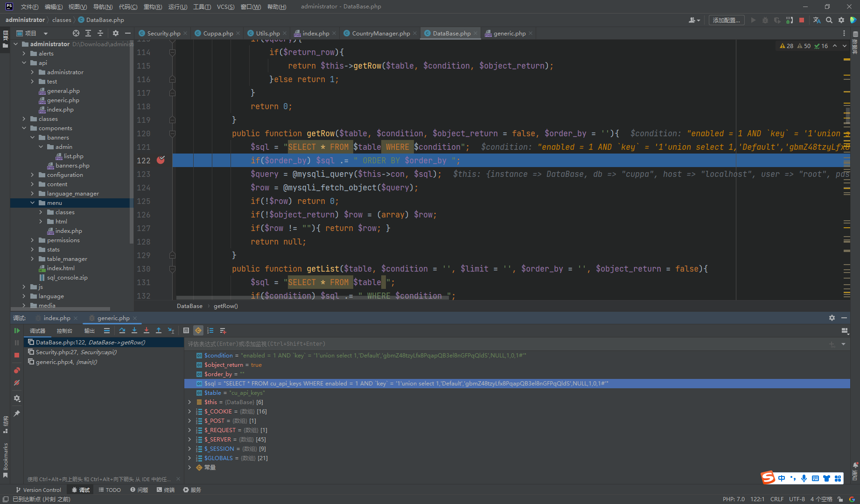The image size is (860, 504).
Task: Open Search Everywhere magnifier icon
Action: click(829, 20)
